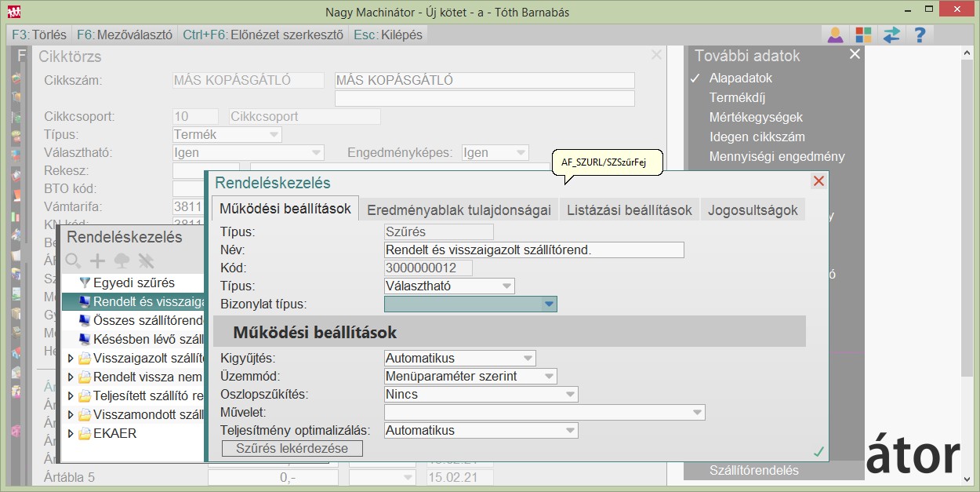This screenshot has height=492, width=980.
Task: Click the Ártábla 5 value 0,- cell
Action: click(273, 477)
